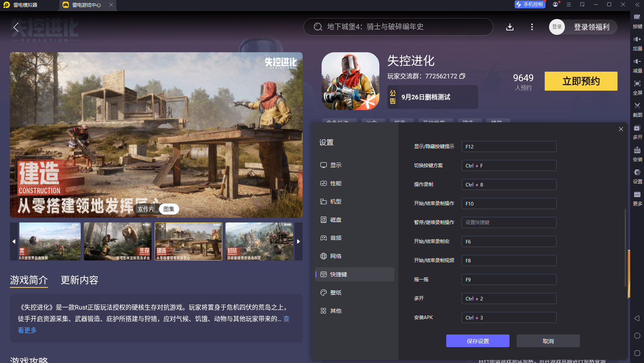Screen dimensions: 644x363
Task: Take a screenshot with the 截图 icon
Action: point(637,110)
